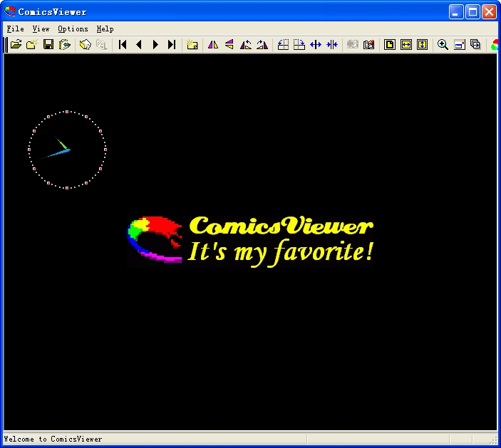Screen dimensions: 501x448
Task: Click the analog clock widget
Action: [67, 150]
